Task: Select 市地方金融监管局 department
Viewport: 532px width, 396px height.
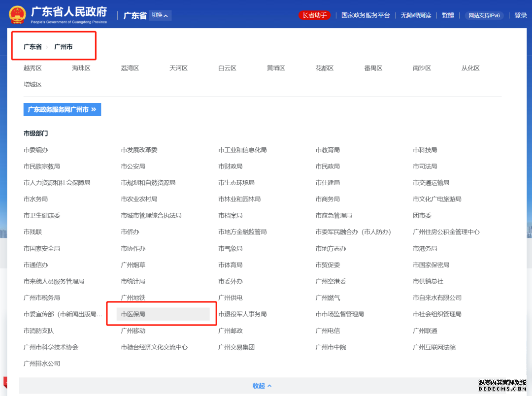Action: click(x=242, y=232)
